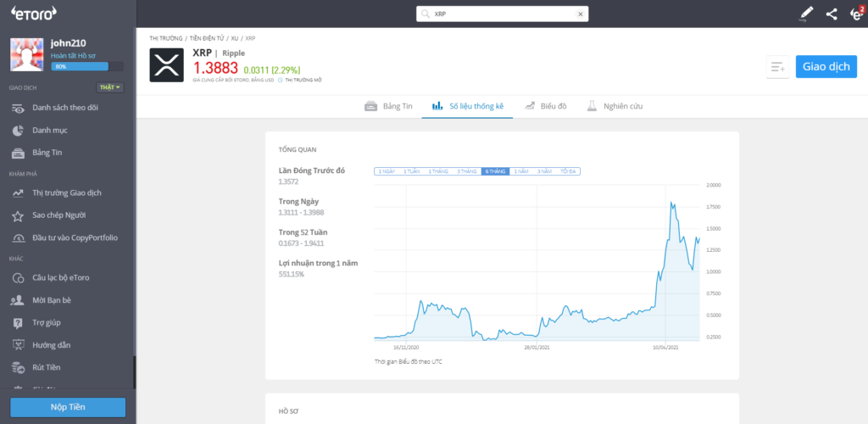Screen dimensions: 868x424
Task: Open the Danh mục portfolio pie icon
Action: tap(18, 131)
